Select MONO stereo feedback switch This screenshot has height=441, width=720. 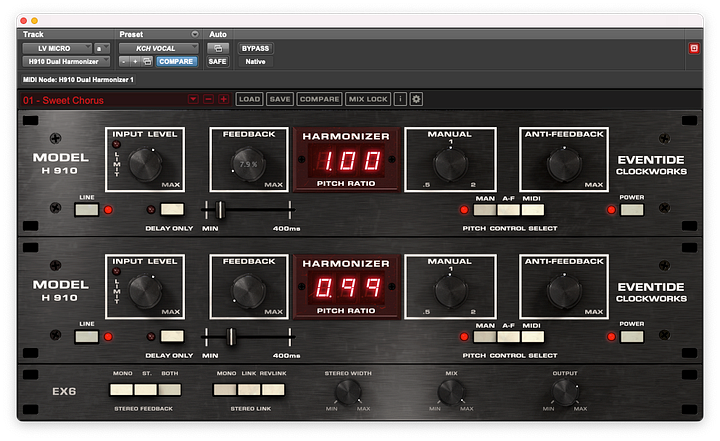121,390
